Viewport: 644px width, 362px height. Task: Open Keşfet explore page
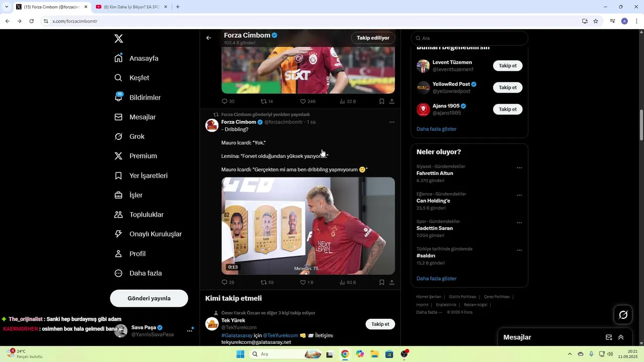point(132,78)
